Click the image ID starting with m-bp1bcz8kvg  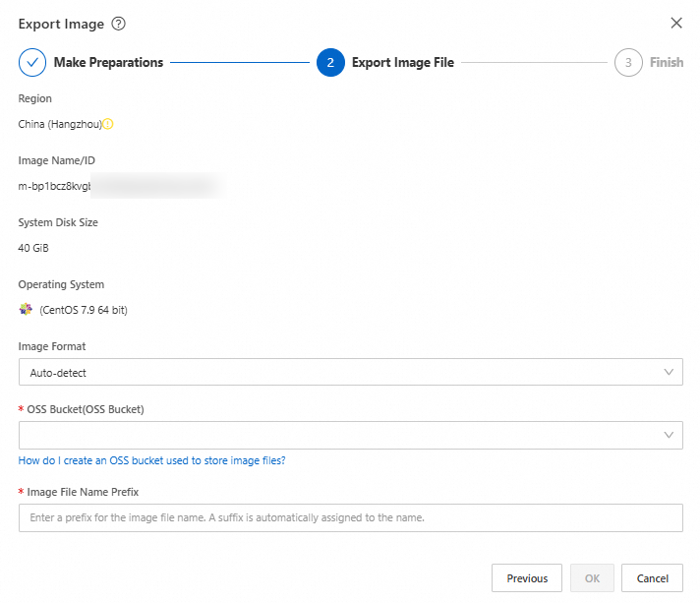(55, 186)
